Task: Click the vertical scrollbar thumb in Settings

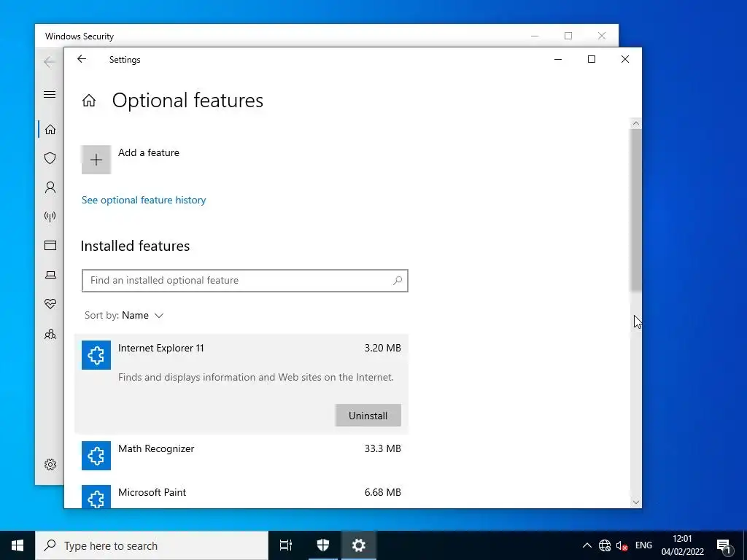Action: pos(635,210)
